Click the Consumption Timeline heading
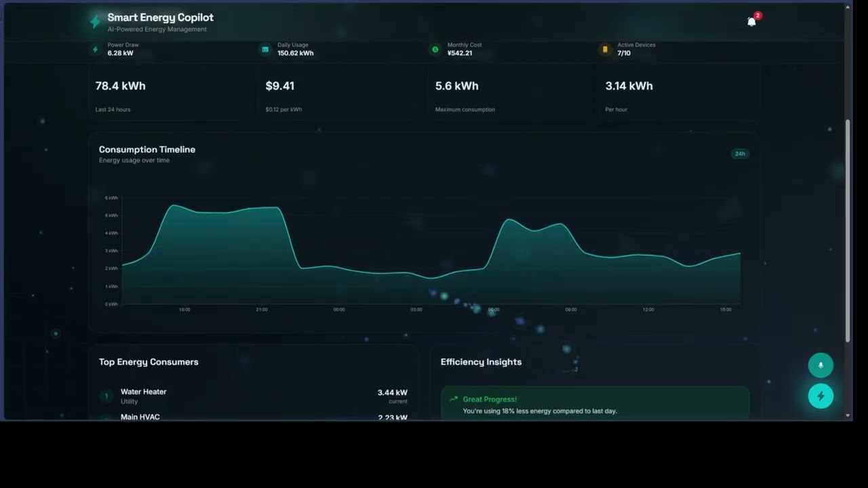 coord(147,150)
